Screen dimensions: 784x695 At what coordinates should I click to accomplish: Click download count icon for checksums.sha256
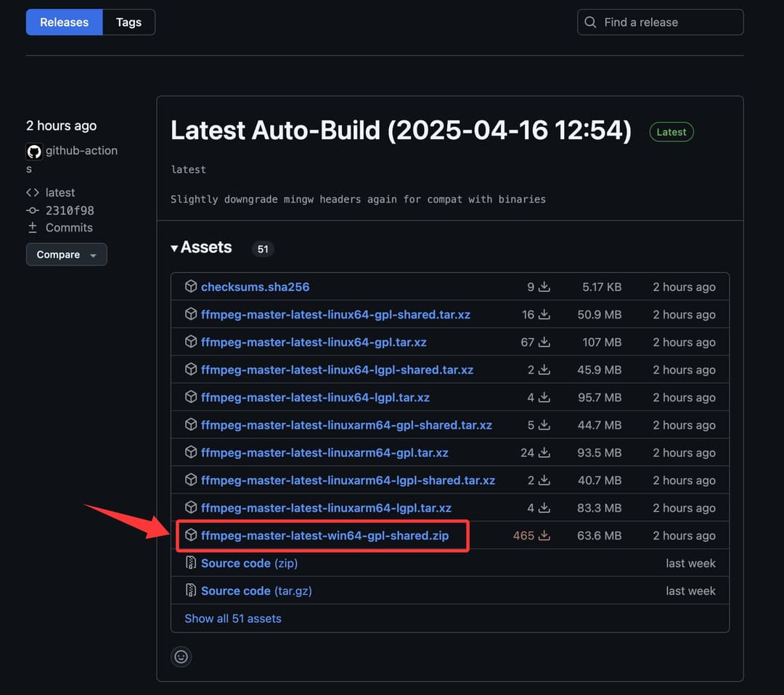tap(544, 287)
